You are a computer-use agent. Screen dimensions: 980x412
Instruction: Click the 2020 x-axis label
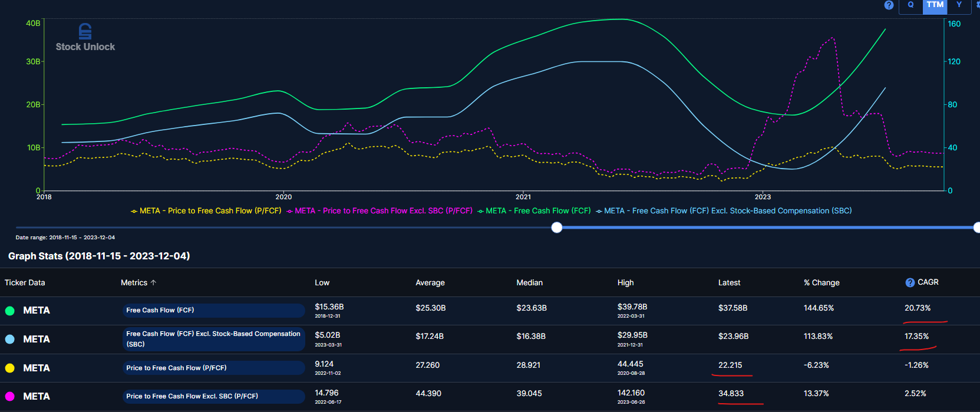(283, 197)
